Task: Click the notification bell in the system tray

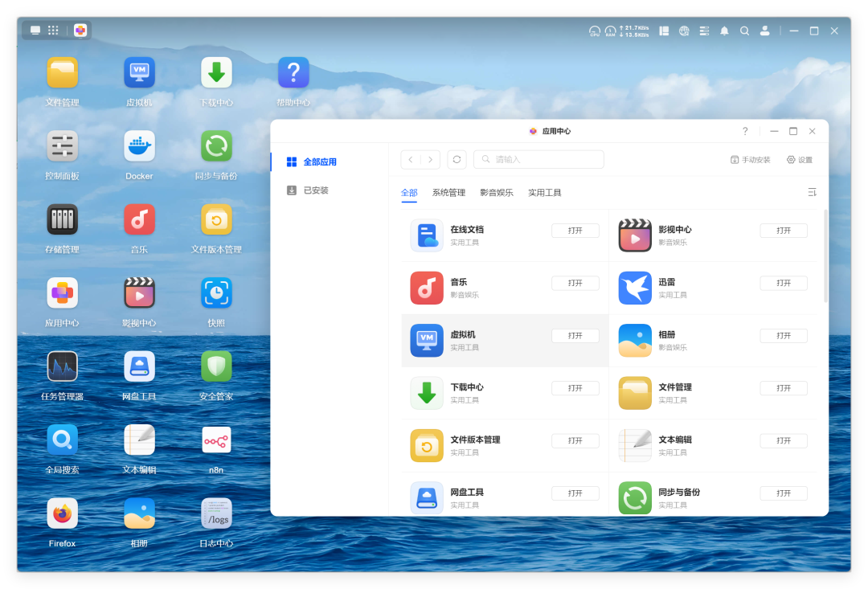Action: click(x=724, y=31)
